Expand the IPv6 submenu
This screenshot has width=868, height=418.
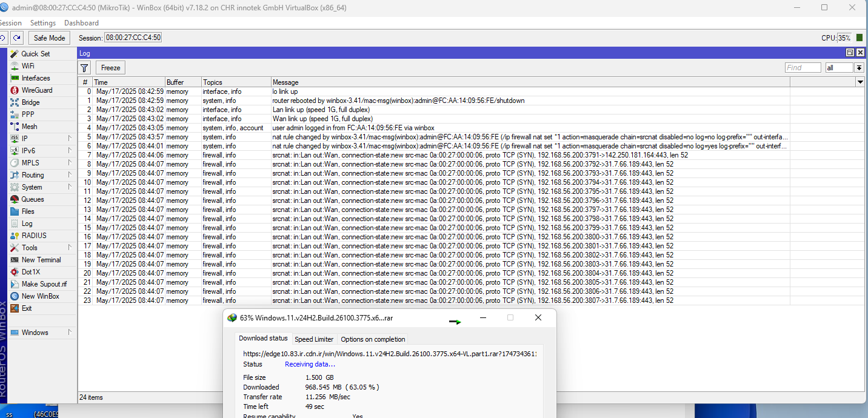click(69, 151)
